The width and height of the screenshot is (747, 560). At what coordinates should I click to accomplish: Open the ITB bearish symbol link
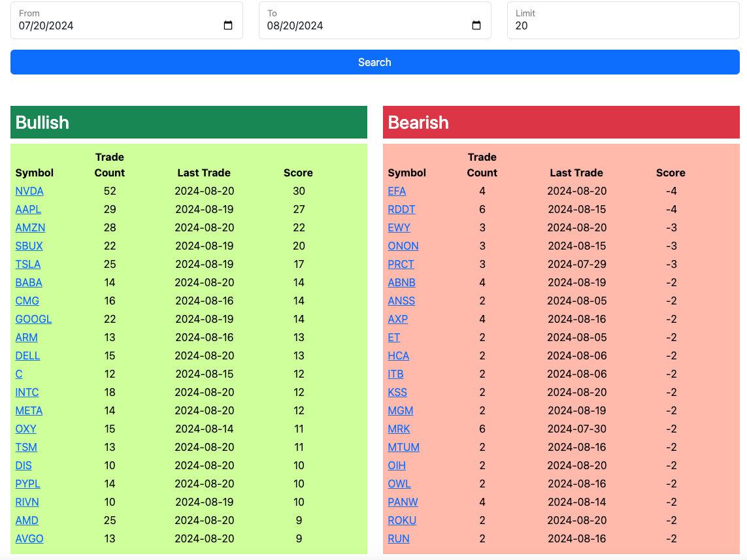pyautogui.click(x=395, y=374)
